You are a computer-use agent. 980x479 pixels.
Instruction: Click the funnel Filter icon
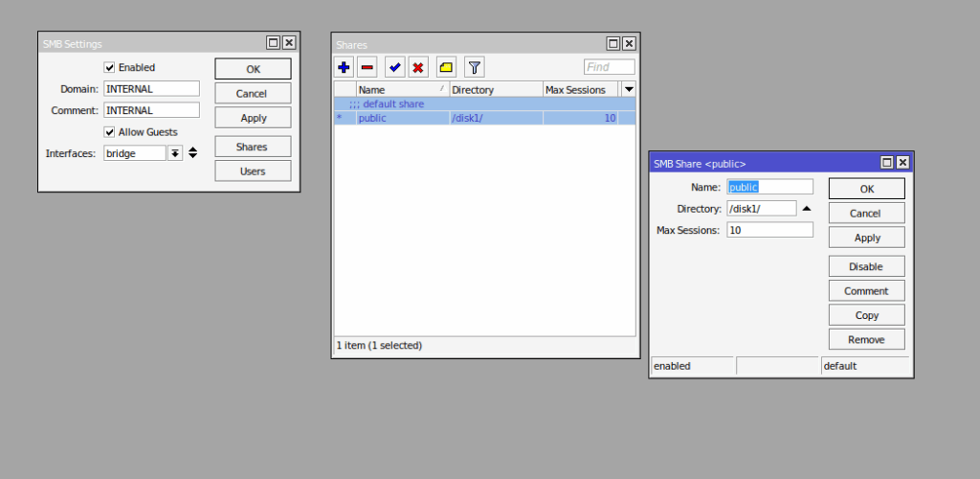click(474, 67)
